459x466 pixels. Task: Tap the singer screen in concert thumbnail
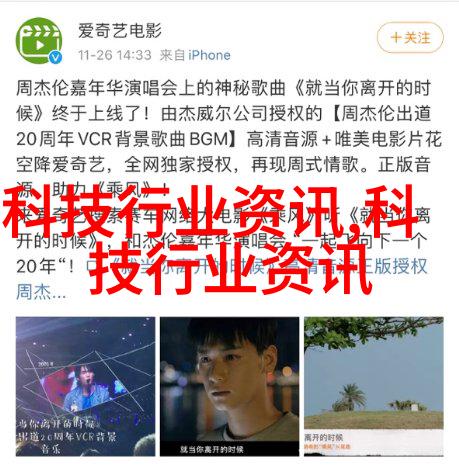click(82, 387)
